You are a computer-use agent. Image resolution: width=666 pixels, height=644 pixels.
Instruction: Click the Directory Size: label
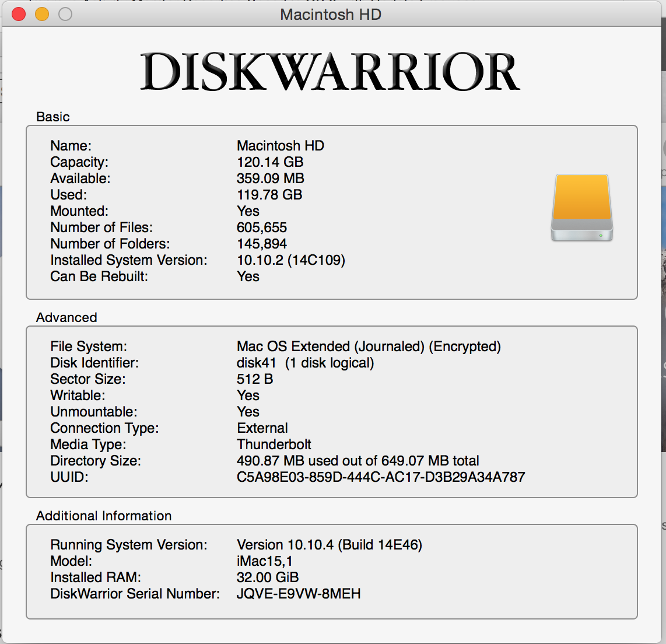tap(96, 461)
